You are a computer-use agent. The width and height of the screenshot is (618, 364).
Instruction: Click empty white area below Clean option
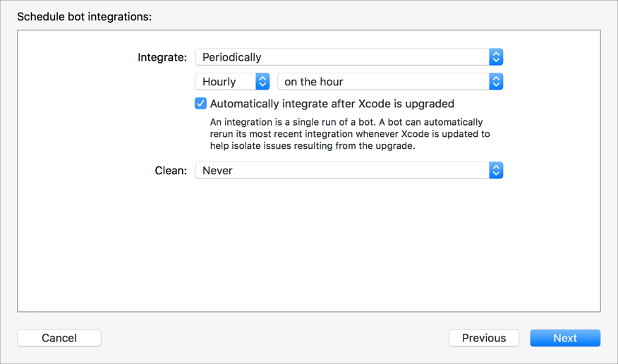309,247
